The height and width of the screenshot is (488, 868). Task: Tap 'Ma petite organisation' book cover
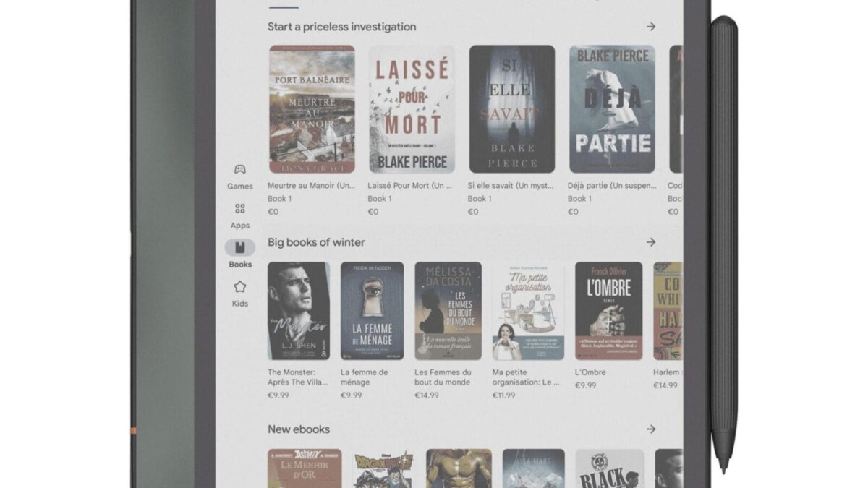(528, 311)
